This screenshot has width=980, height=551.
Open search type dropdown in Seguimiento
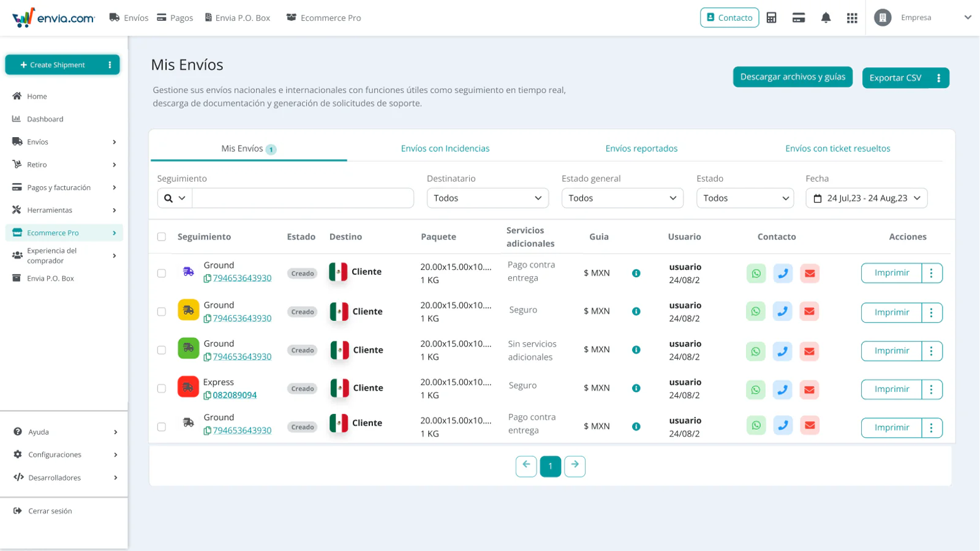[x=175, y=198]
